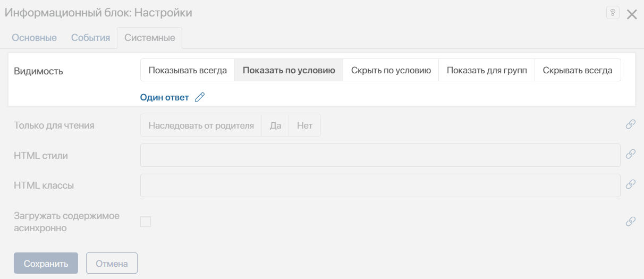Click the Только для чтения label
The image size is (644, 279).
tap(54, 125)
